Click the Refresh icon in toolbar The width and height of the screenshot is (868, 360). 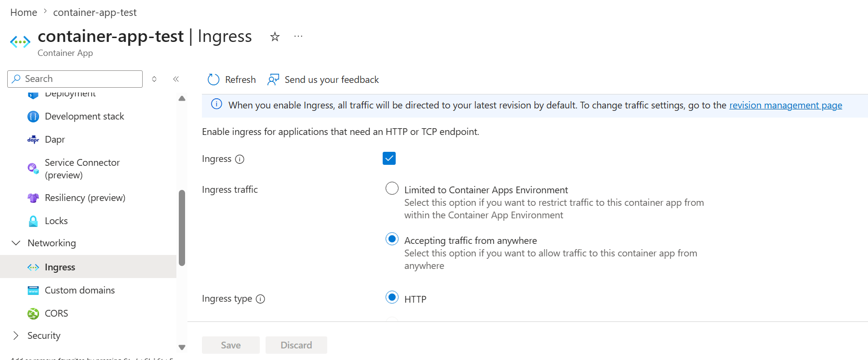[x=214, y=80]
